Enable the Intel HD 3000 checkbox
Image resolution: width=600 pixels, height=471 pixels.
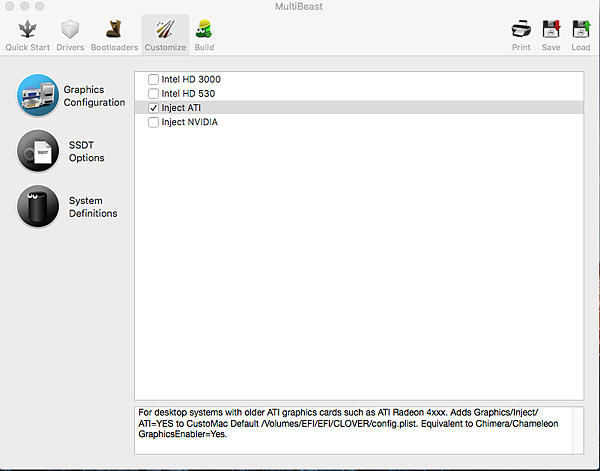click(153, 79)
